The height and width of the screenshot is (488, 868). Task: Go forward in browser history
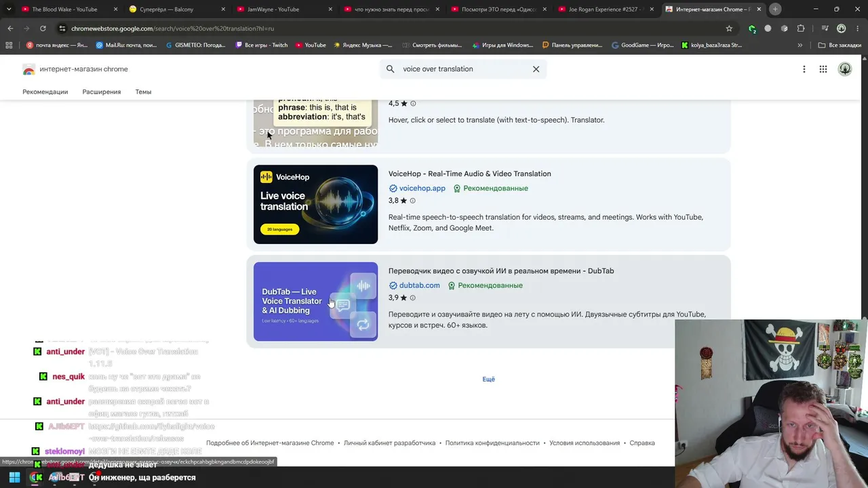(x=26, y=28)
